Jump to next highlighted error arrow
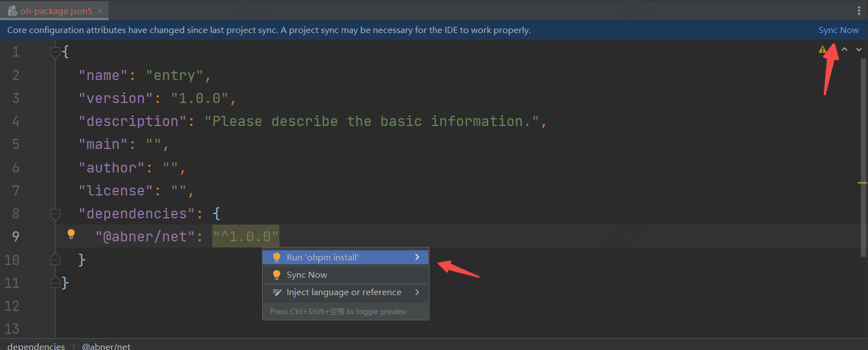The image size is (868, 350). click(859, 49)
